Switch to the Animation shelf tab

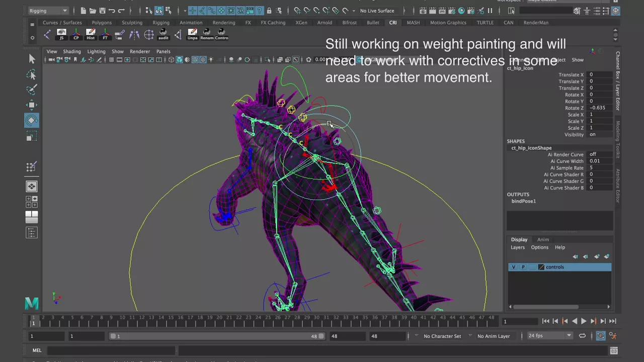click(191, 23)
